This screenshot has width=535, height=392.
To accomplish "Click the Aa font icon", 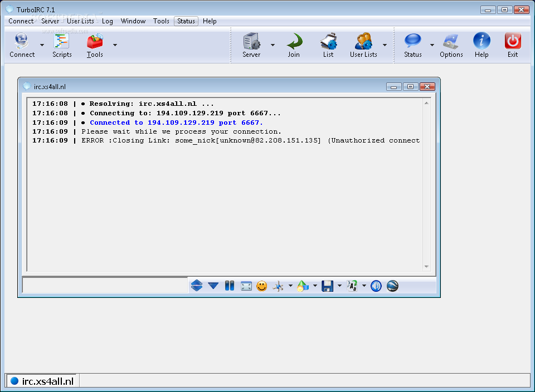I will 352,286.
